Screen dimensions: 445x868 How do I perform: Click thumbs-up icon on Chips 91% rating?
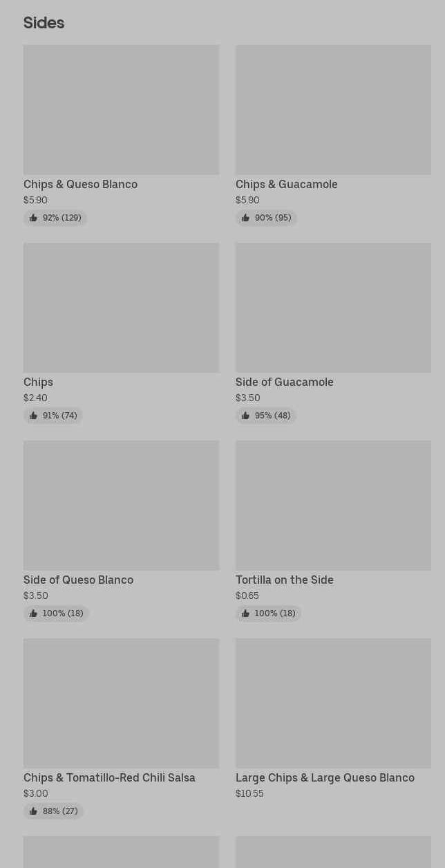tap(33, 416)
